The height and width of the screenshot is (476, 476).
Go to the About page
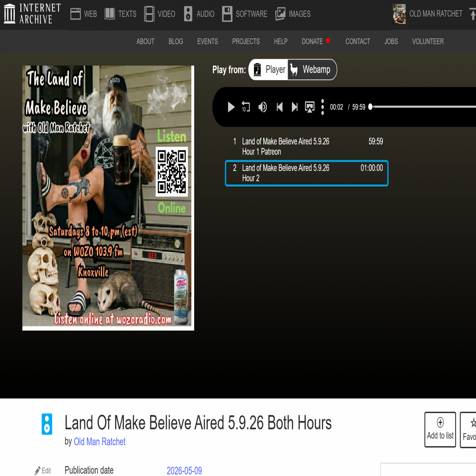145,41
